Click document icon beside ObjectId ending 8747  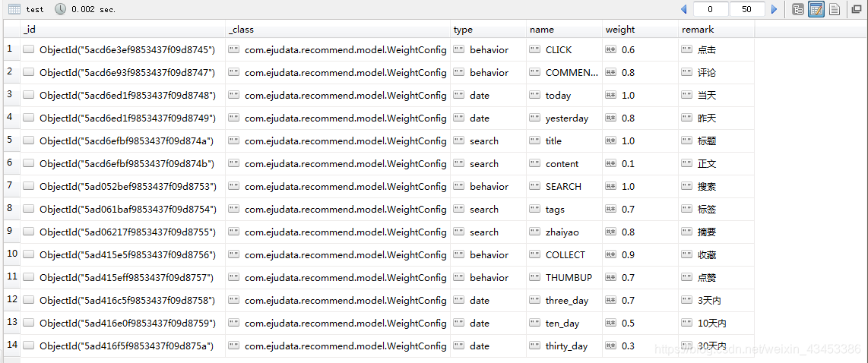click(29, 72)
